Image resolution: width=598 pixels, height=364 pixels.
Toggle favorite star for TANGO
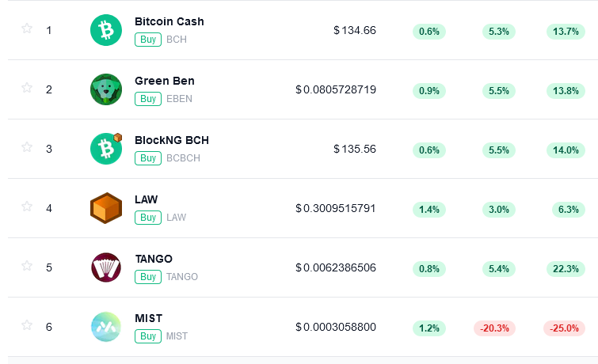point(27,266)
